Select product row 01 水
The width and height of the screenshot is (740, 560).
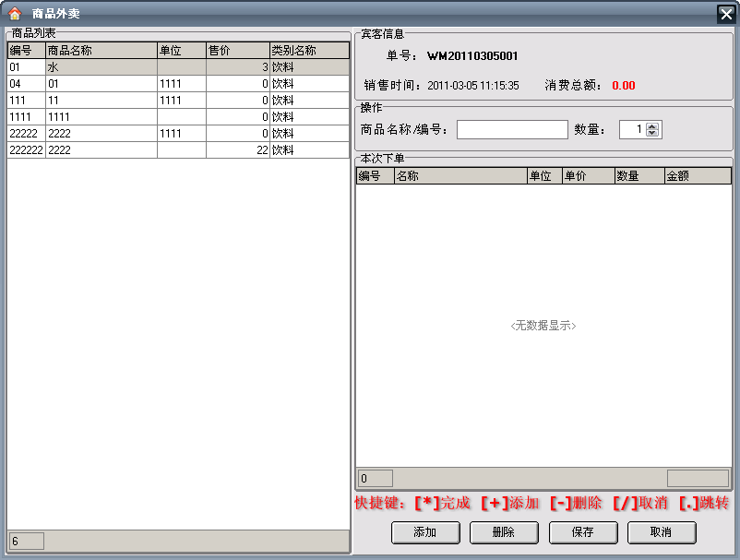(178, 67)
